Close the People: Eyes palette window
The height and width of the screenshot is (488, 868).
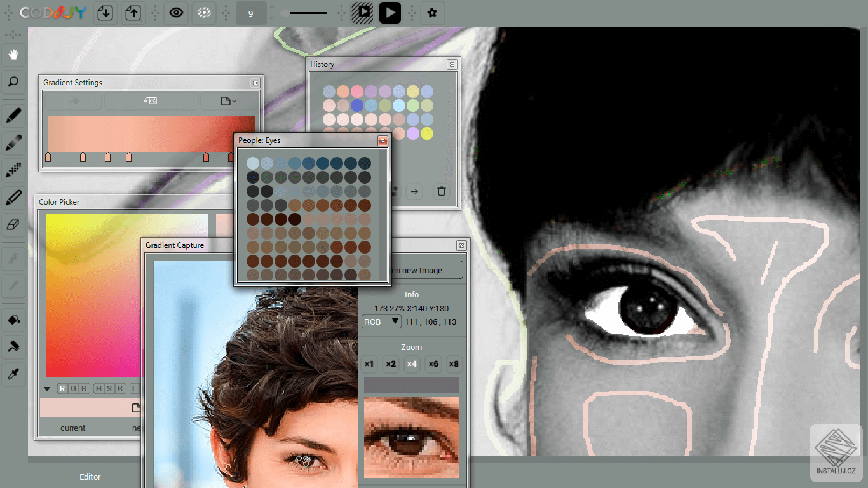click(383, 140)
